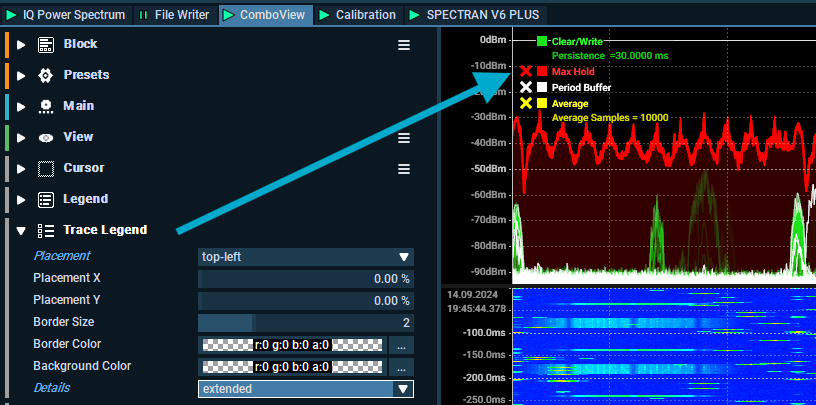Open the Cursor hamburger menu
The width and height of the screenshot is (816, 405).
404,169
